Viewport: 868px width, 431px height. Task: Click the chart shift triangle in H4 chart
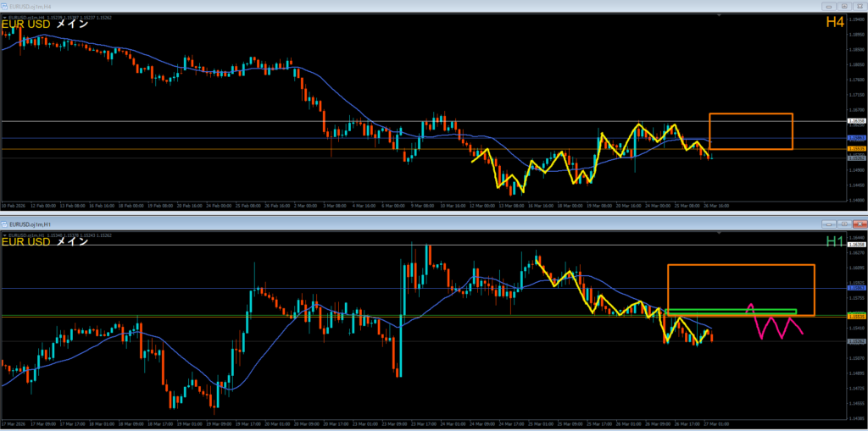coord(719,17)
